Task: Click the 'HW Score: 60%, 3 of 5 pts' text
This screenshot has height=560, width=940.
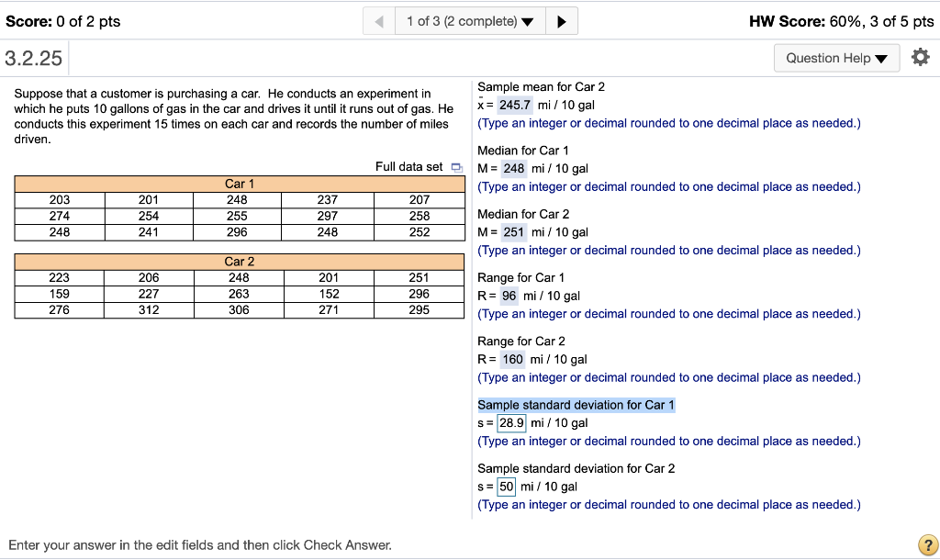Action: (x=841, y=22)
